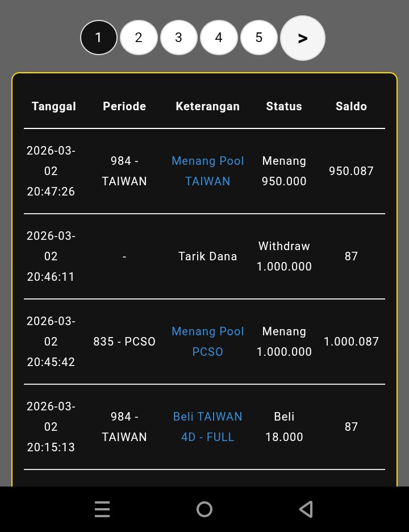
Task: Go to next pagination page arrow
Action: (x=303, y=38)
